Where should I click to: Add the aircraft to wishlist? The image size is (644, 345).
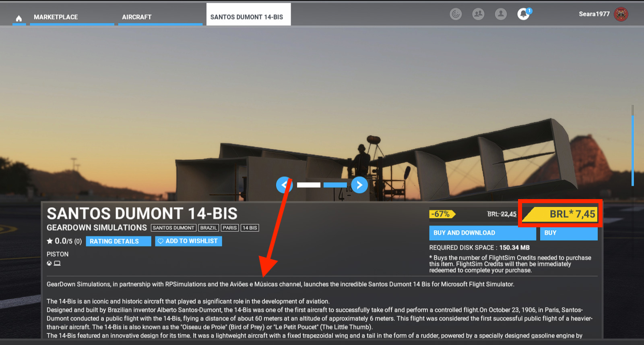click(x=188, y=241)
